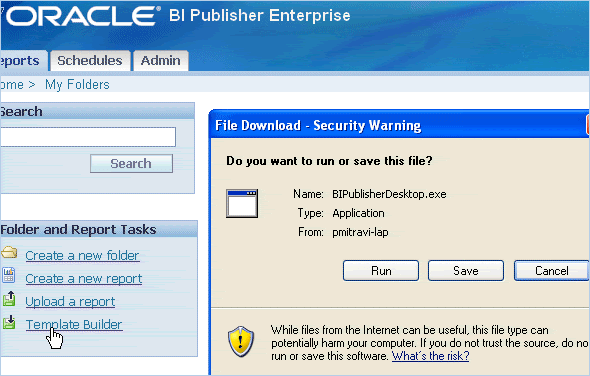Click the application file icon in the download dialog
590x376 pixels.
pyautogui.click(x=242, y=204)
